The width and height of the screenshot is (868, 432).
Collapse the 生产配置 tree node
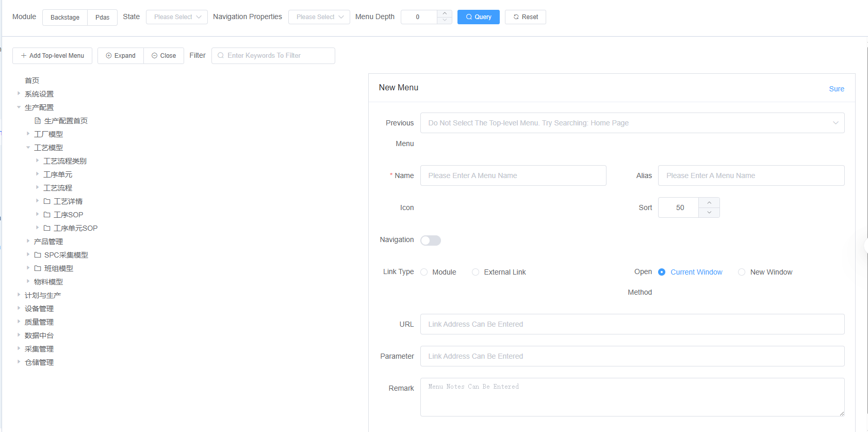tap(19, 107)
